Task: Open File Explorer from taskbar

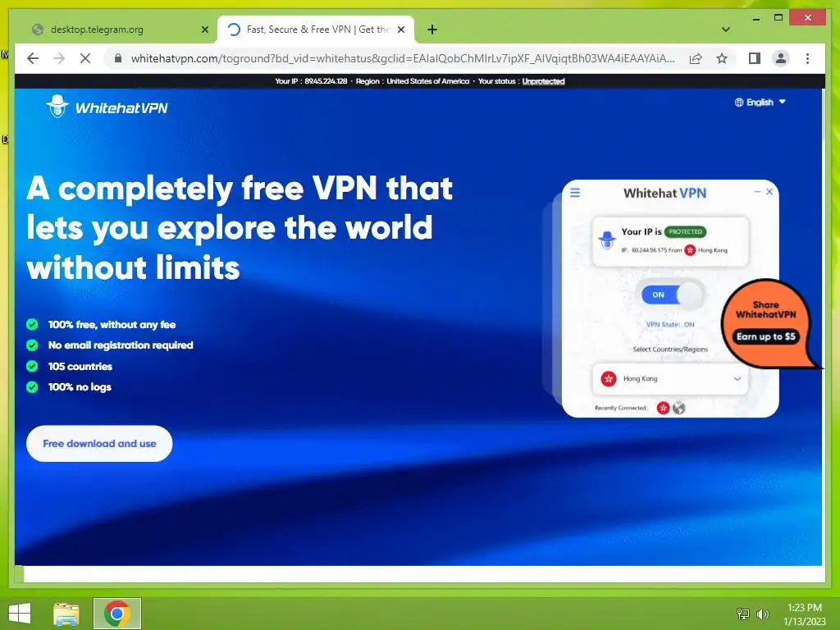Action: (x=66, y=614)
